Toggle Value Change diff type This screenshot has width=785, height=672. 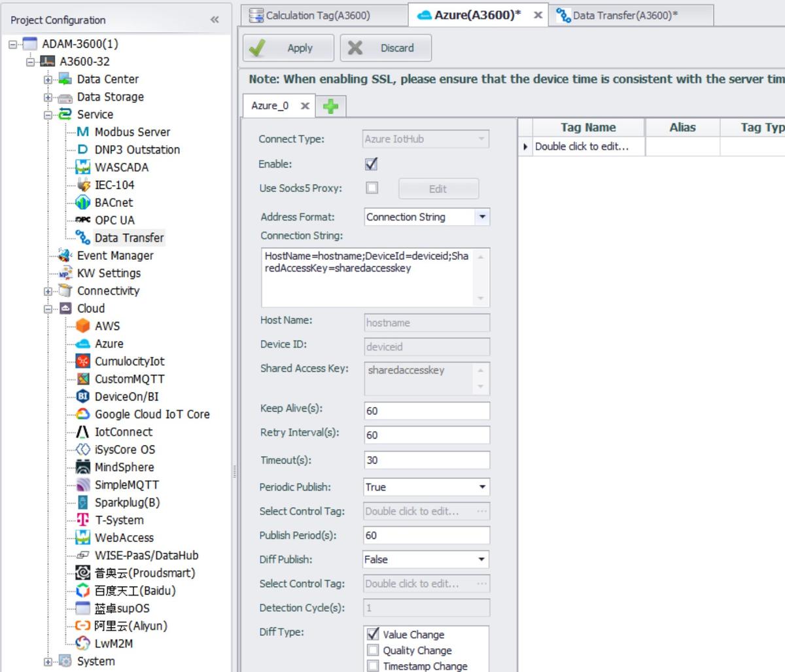pyautogui.click(x=373, y=634)
